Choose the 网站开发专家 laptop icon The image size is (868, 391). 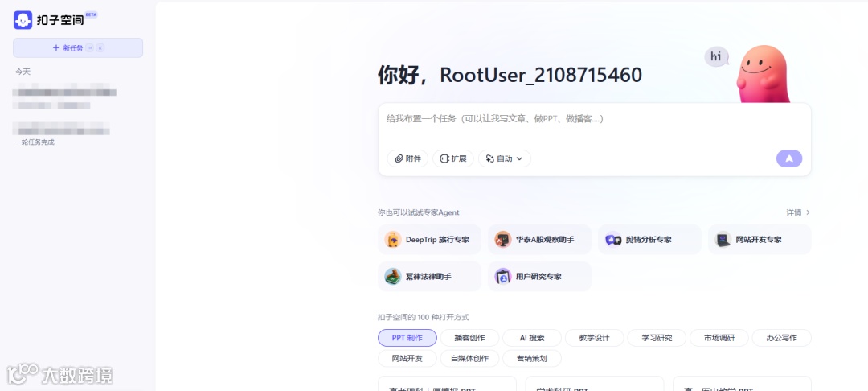click(723, 240)
